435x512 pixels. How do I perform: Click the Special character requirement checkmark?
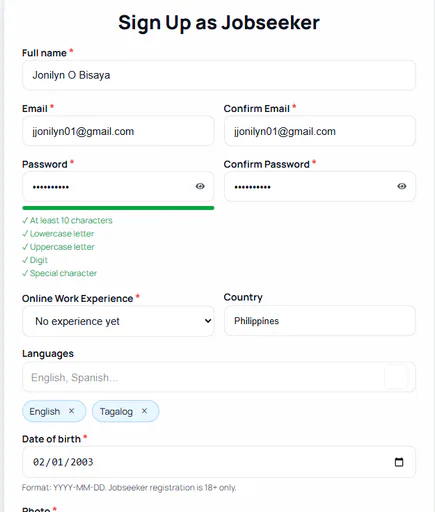(25, 273)
